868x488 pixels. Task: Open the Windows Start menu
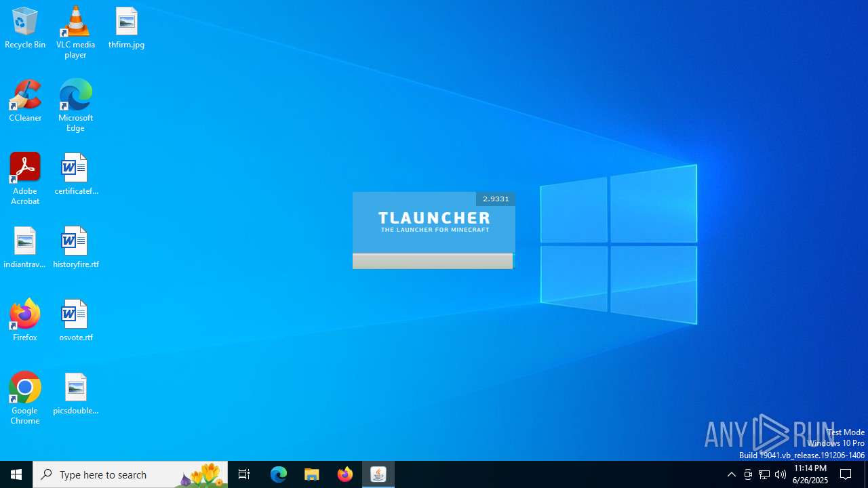coord(16,474)
